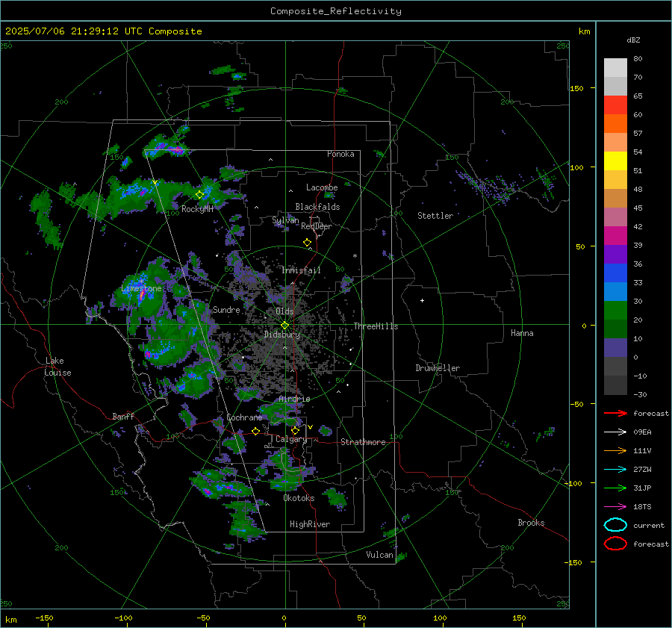
Task: Click the white plus marker west of Hanna
Action: click(422, 300)
